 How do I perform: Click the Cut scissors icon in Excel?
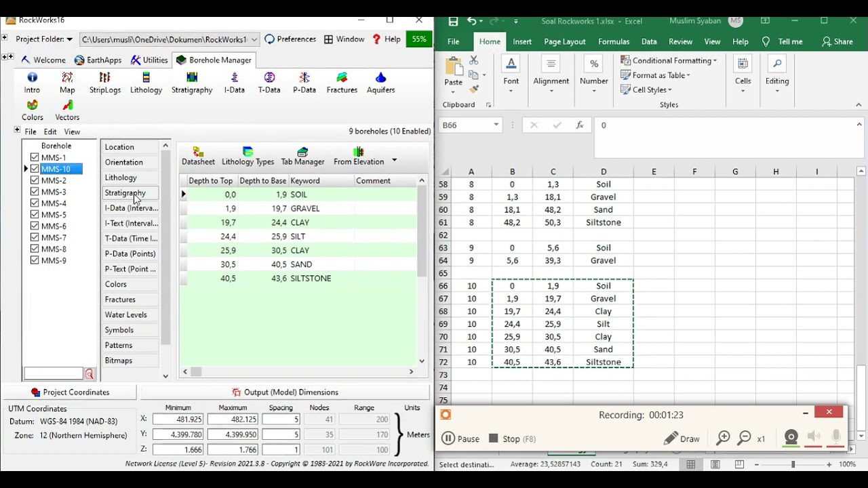pyautogui.click(x=474, y=61)
